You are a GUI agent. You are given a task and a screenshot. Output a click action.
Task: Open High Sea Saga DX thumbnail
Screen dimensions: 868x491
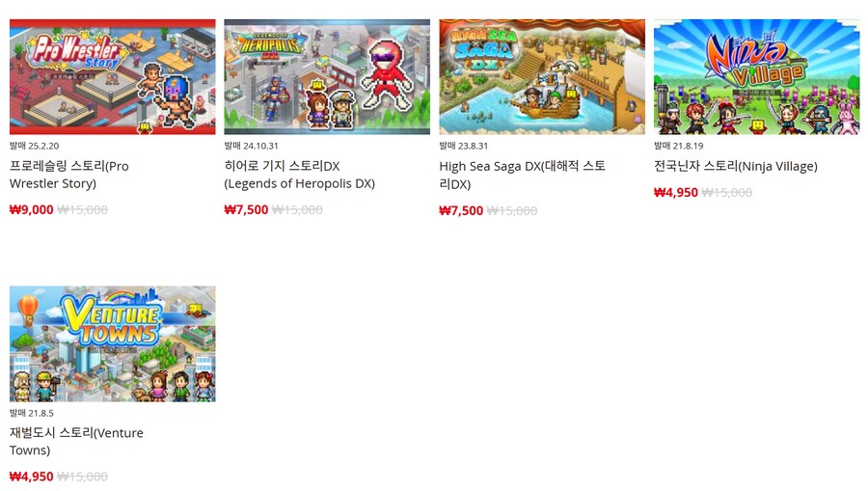pos(542,77)
